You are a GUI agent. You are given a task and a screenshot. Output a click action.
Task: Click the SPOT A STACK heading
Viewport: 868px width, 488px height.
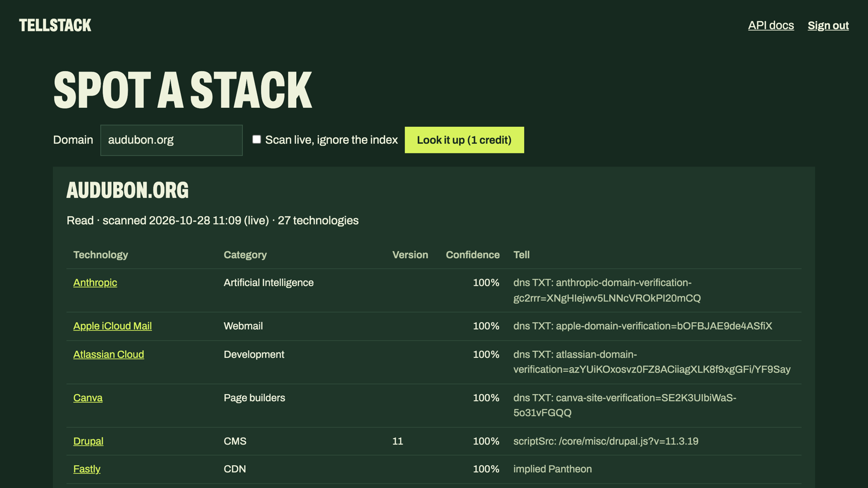tap(183, 90)
